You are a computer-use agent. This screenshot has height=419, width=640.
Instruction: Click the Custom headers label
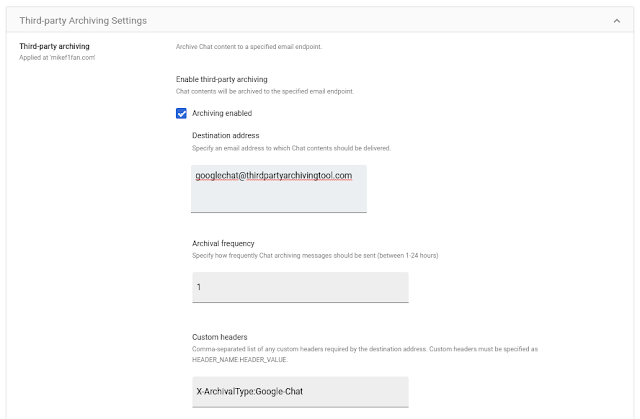click(x=220, y=337)
